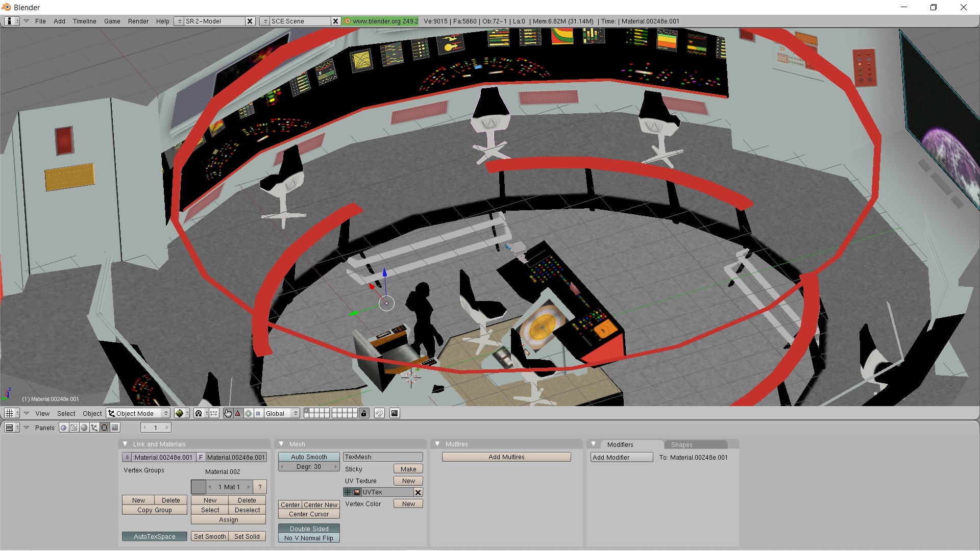Click the Set Smooth button
Viewport: 980px width, 551px height.
209,537
